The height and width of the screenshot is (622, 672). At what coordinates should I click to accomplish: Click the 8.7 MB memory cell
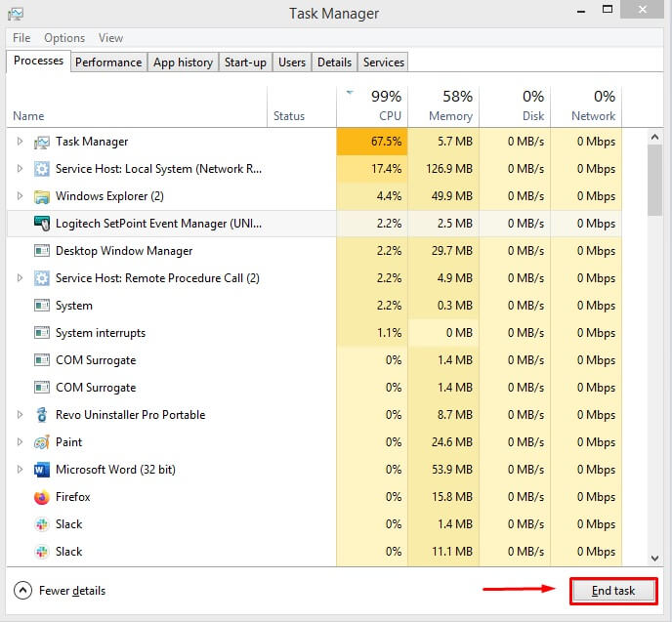click(443, 415)
